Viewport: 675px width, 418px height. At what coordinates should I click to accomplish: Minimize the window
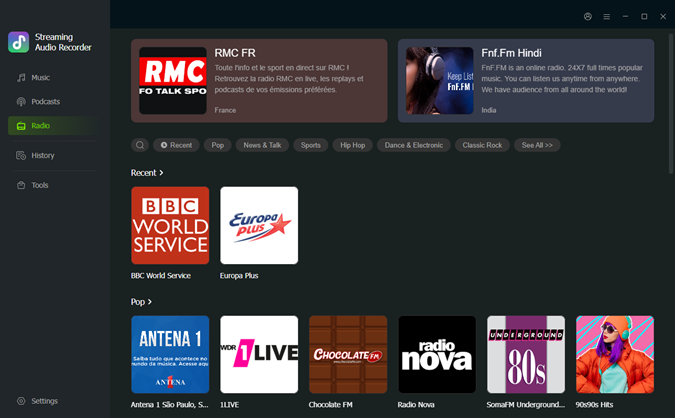pos(625,16)
